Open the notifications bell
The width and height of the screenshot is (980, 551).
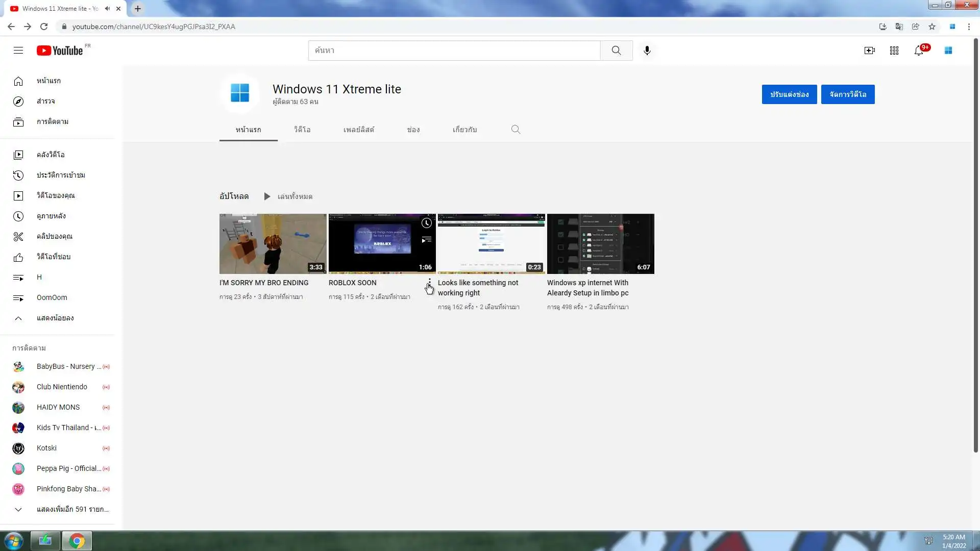tap(919, 51)
